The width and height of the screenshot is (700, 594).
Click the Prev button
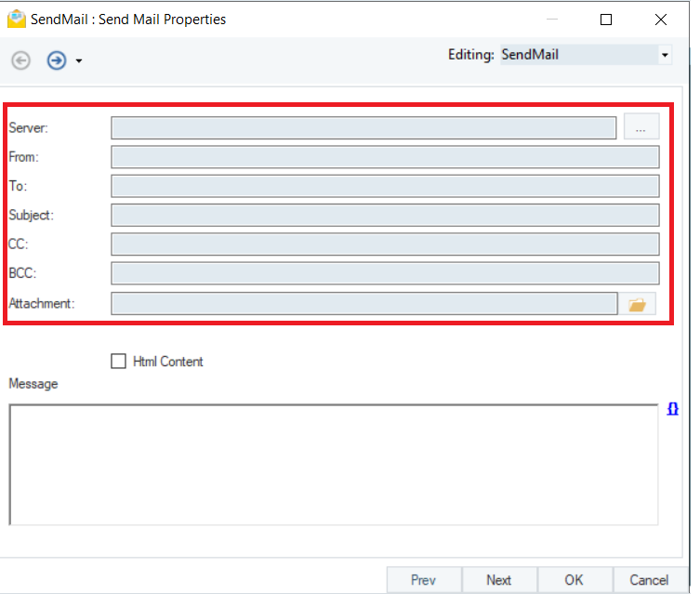click(x=423, y=580)
